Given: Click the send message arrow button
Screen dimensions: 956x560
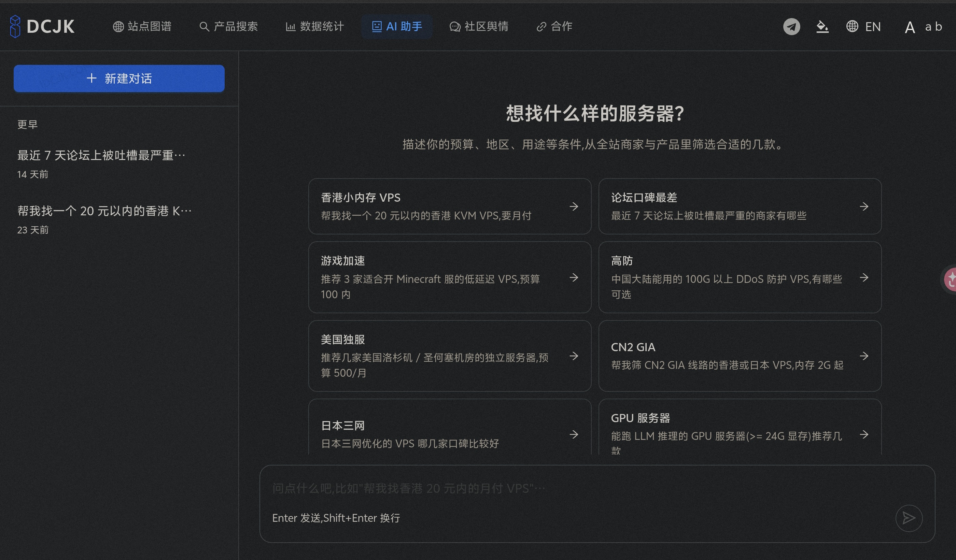Looking at the screenshot, I should 909,518.
